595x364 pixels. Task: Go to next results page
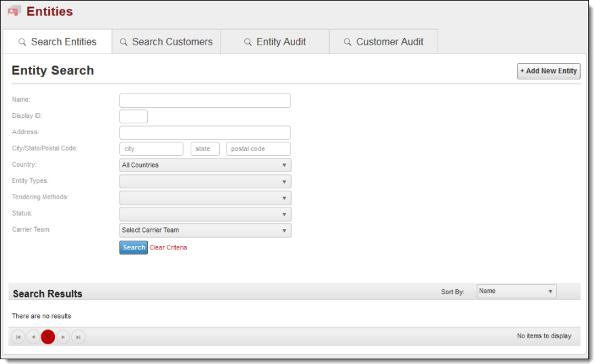click(x=63, y=337)
